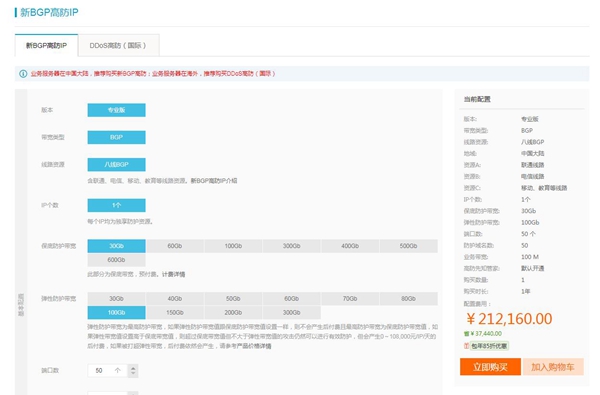The width and height of the screenshot is (600, 395).
Task: Select 30Gb in the 保底防护带宽 row
Action: click(x=116, y=246)
